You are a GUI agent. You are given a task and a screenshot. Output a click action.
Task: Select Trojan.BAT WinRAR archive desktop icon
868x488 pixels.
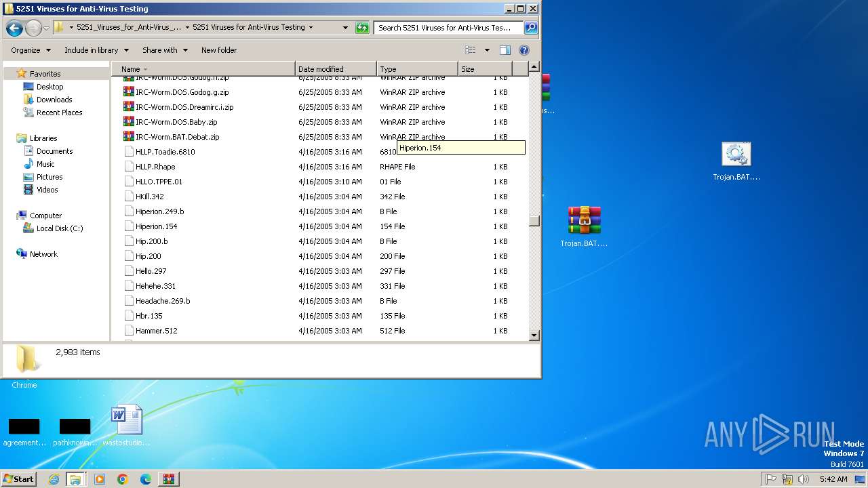tap(584, 227)
